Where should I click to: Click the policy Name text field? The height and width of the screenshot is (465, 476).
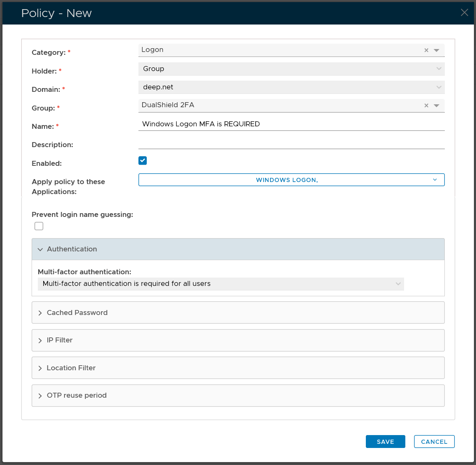pos(291,124)
